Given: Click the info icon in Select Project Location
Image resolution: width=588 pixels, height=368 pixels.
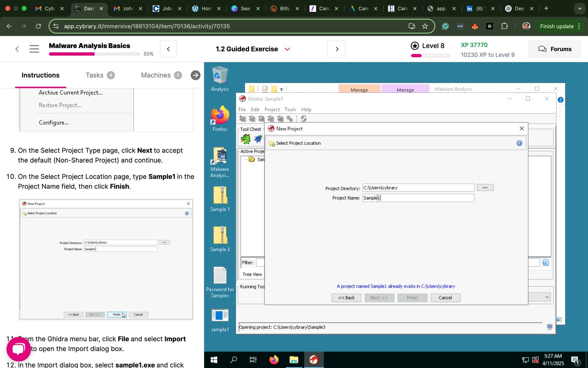Looking at the screenshot, I should (x=519, y=143).
